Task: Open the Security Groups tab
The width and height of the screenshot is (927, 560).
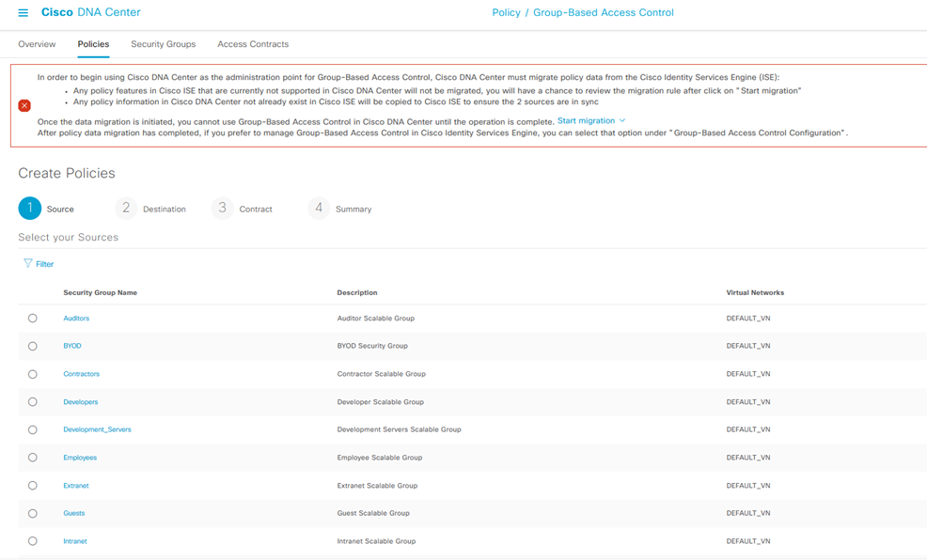Action: (x=163, y=44)
